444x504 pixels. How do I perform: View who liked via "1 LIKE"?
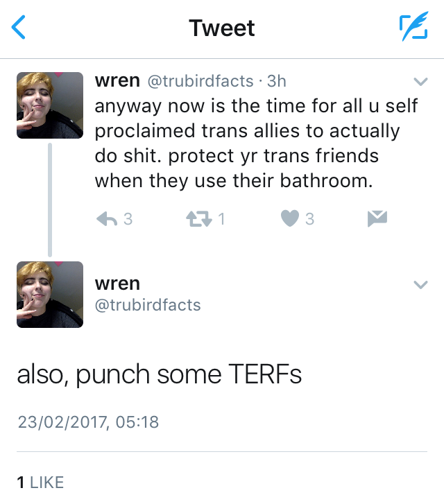40,483
